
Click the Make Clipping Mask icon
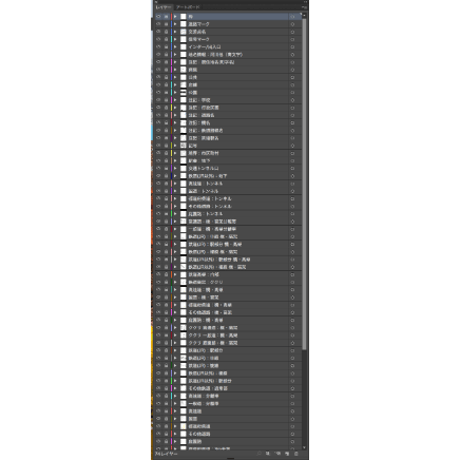[268, 454]
